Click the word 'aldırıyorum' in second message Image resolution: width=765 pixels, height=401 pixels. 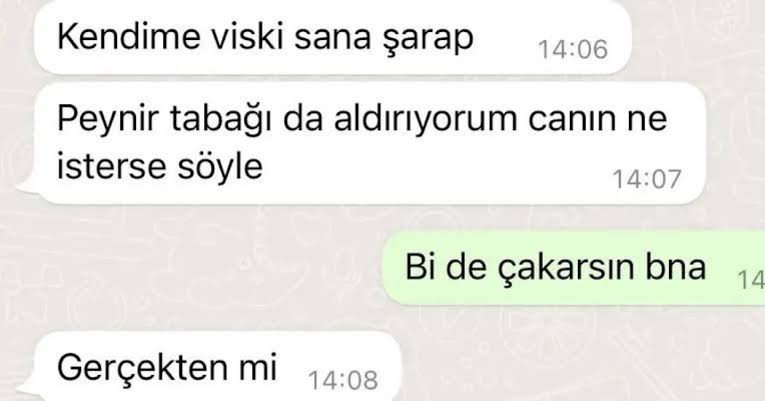click(x=425, y=119)
